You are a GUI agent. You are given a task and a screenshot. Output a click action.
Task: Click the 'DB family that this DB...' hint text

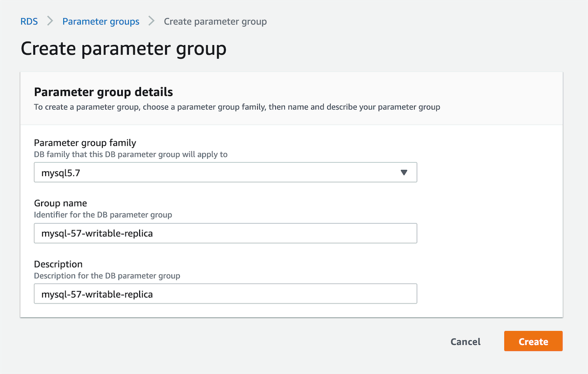[130, 154]
